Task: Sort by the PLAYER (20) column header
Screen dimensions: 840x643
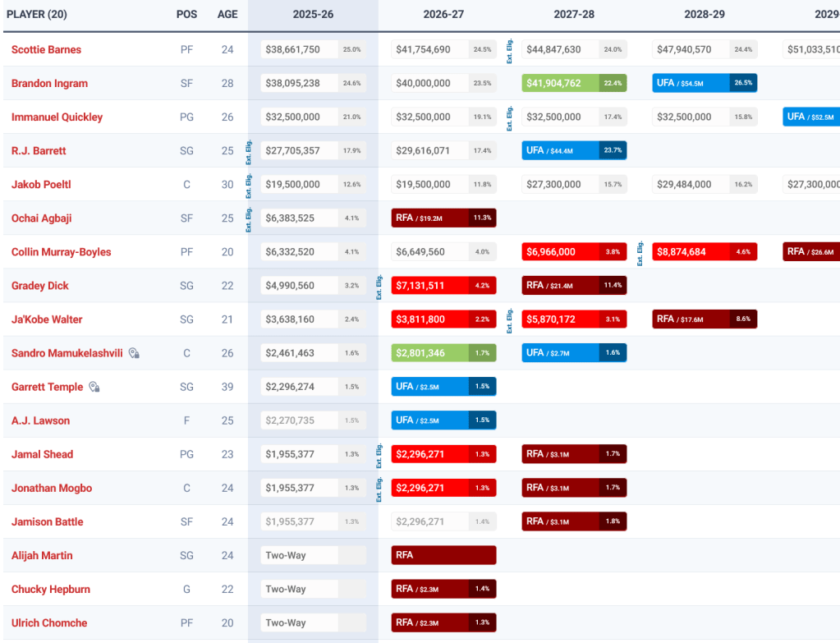Action: click(x=36, y=15)
